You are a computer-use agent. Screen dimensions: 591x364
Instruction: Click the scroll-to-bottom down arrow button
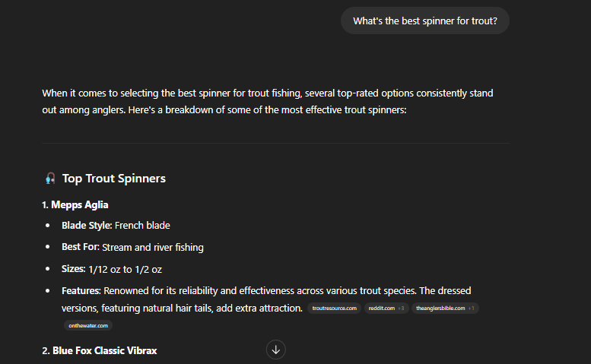click(275, 350)
